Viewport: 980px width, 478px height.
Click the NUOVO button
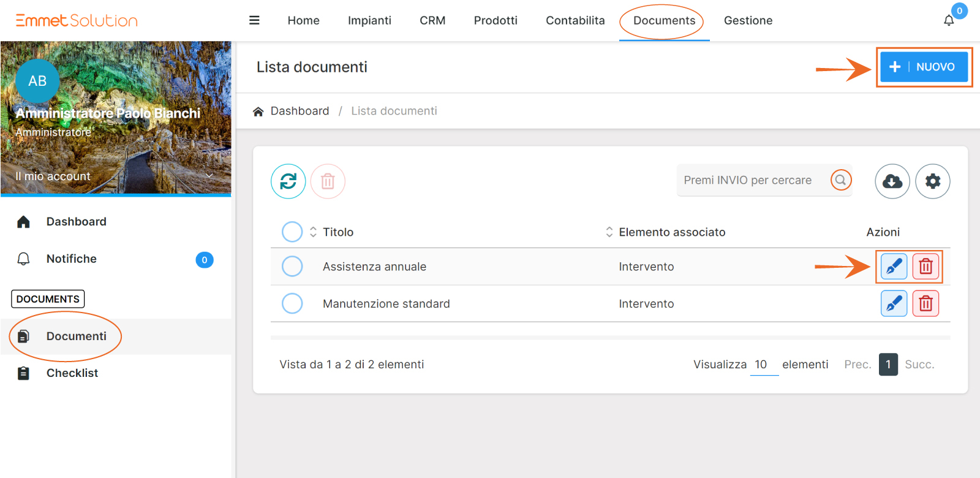coord(924,67)
